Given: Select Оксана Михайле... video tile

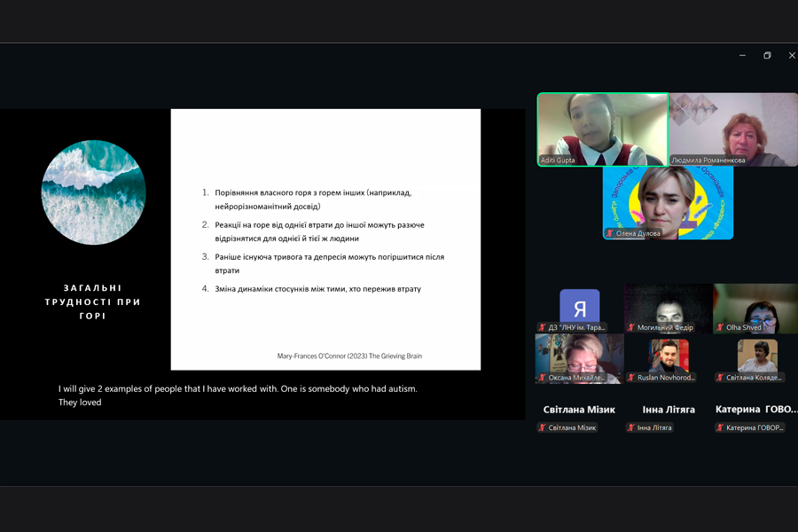Looking at the screenshot, I should (579, 359).
